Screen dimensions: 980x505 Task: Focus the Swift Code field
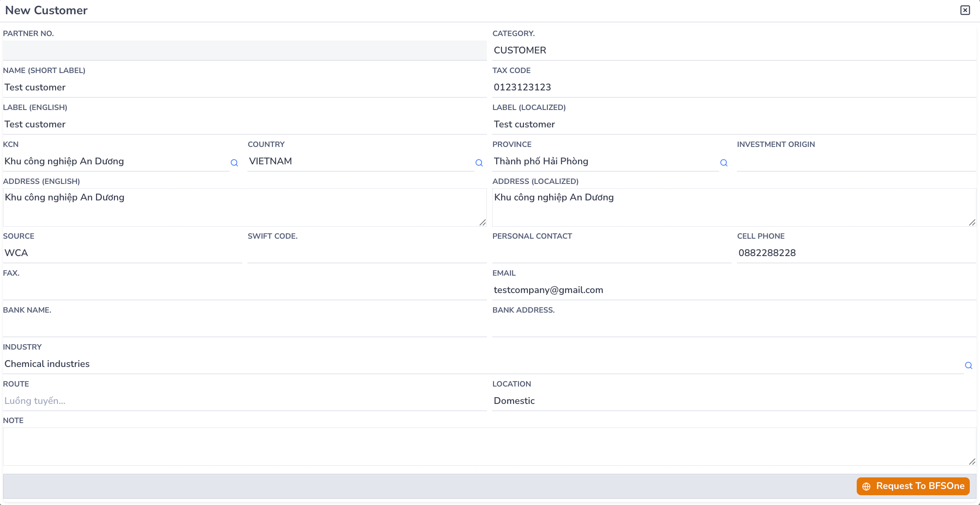point(367,253)
